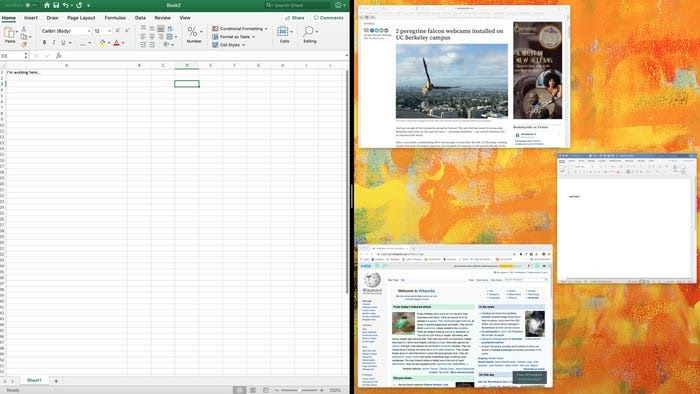Click the Share button
Screen dimensions: 700x394
pos(295,18)
